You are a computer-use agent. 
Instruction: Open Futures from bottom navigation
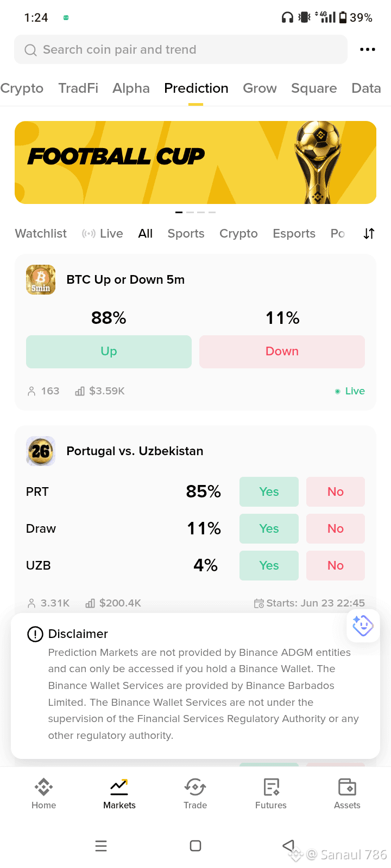tap(271, 794)
